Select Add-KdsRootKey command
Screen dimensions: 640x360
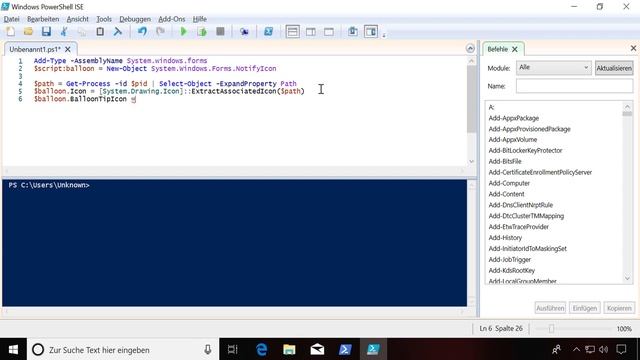point(512,270)
